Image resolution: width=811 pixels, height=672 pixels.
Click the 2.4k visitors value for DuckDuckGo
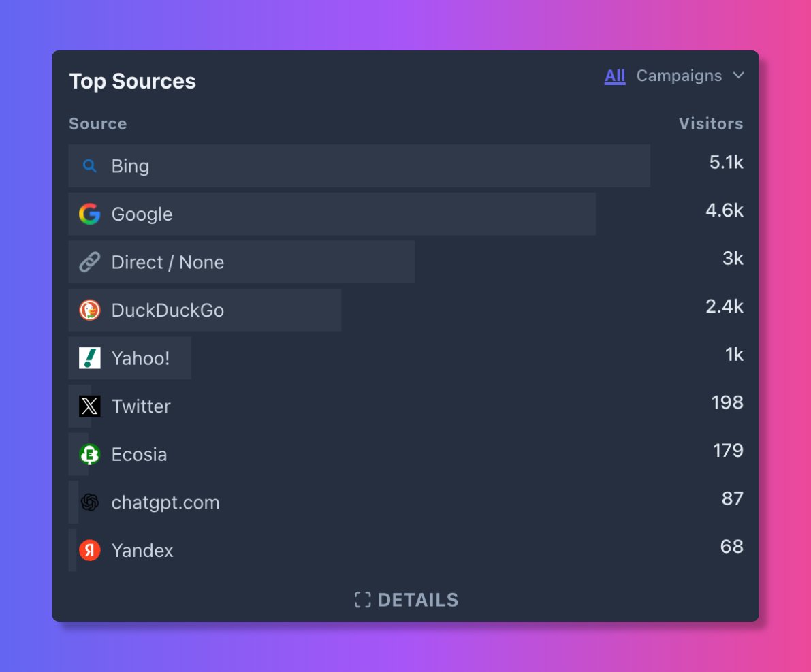(725, 306)
